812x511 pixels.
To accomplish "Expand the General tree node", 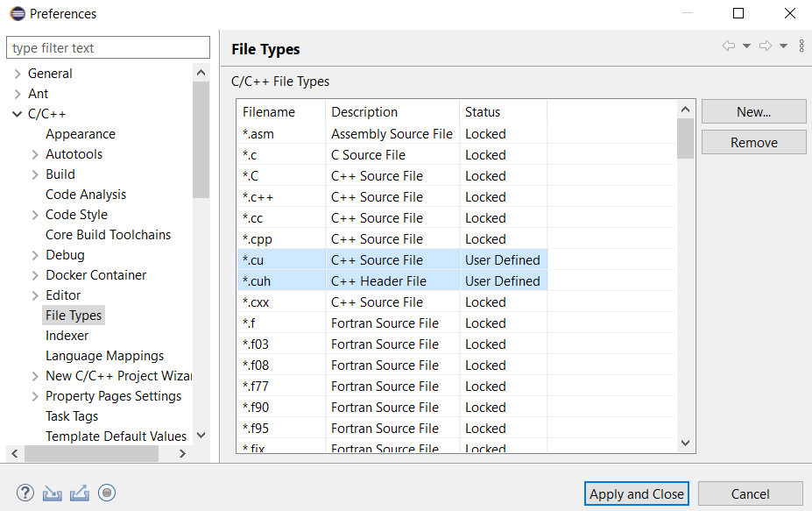I will (18, 74).
